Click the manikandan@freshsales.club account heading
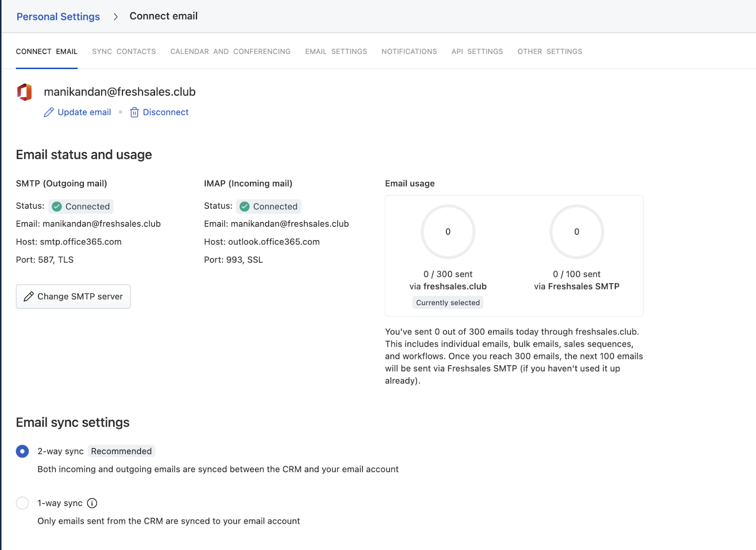 coord(120,92)
